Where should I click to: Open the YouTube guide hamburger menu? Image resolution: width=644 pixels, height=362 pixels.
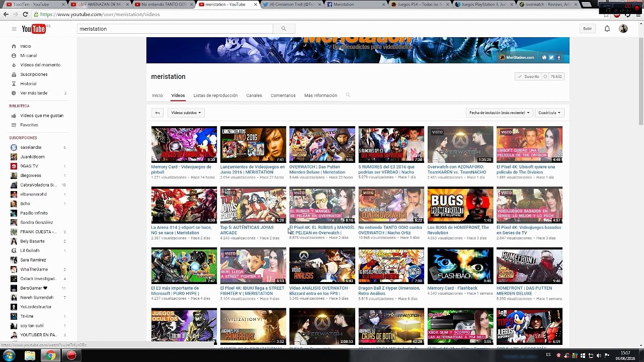point(14,29)
